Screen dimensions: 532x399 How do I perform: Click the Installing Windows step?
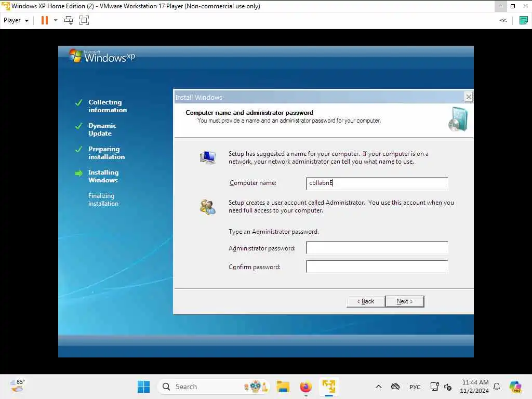pyautogui.click(x=103, y=176)
